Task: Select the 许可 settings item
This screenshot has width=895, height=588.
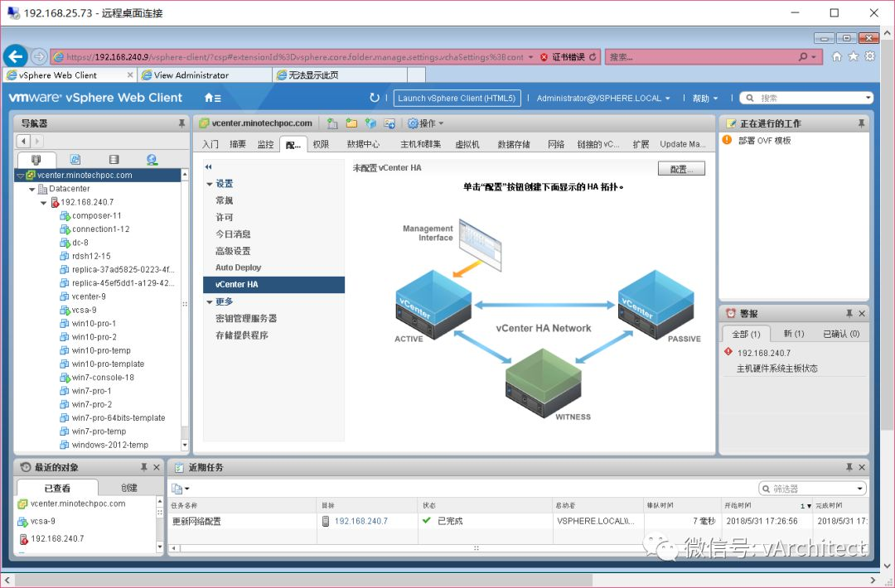Action: [225, 217]
